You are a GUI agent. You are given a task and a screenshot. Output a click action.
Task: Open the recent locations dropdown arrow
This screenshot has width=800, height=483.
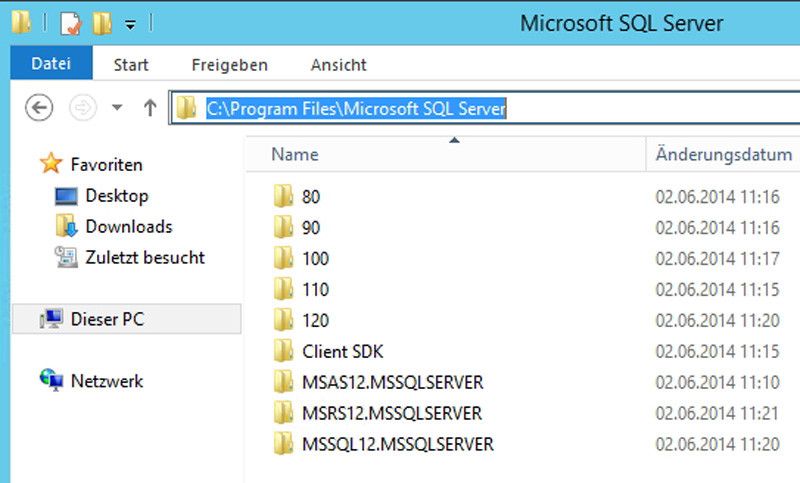coord(117,108)
